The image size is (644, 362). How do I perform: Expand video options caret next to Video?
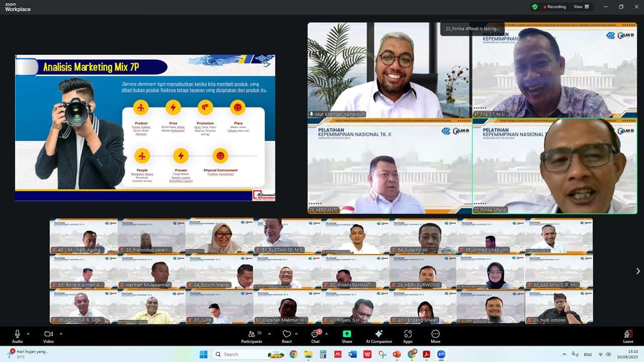click(61, 334)
